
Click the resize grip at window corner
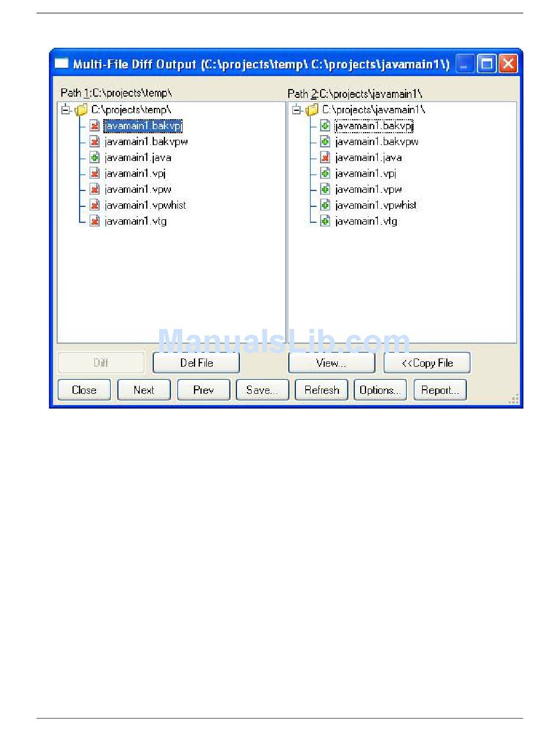pyautogui.click(x=514, y=400)
